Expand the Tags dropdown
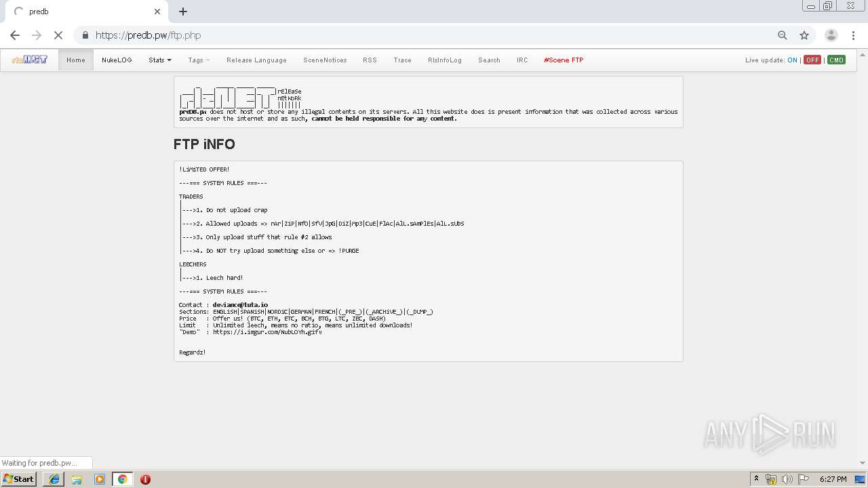This screenshot has height=488, width=868. 199,60
